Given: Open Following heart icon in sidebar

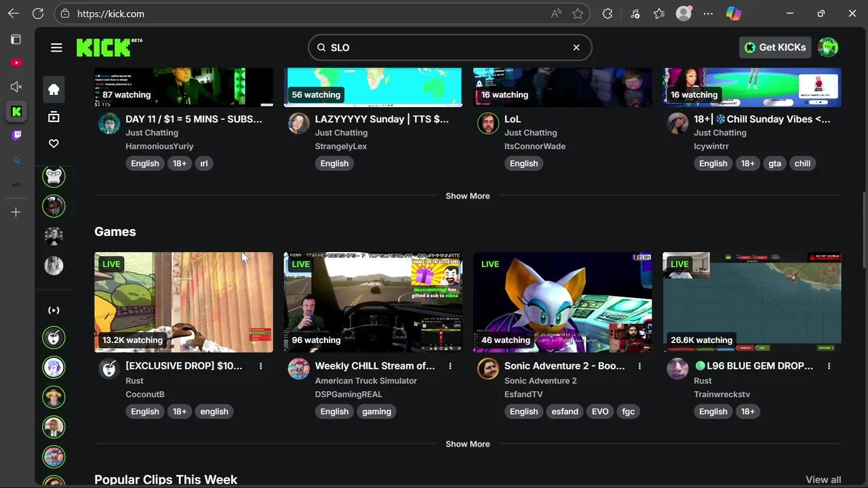Looking at the screenshot, I should tap(54, 144).
